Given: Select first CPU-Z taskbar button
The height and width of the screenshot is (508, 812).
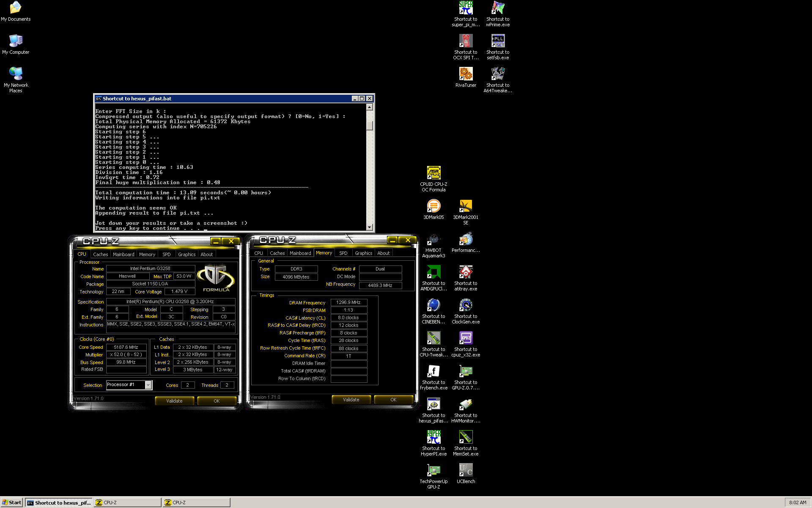Looking at the screenshot, I should (127, 502).
